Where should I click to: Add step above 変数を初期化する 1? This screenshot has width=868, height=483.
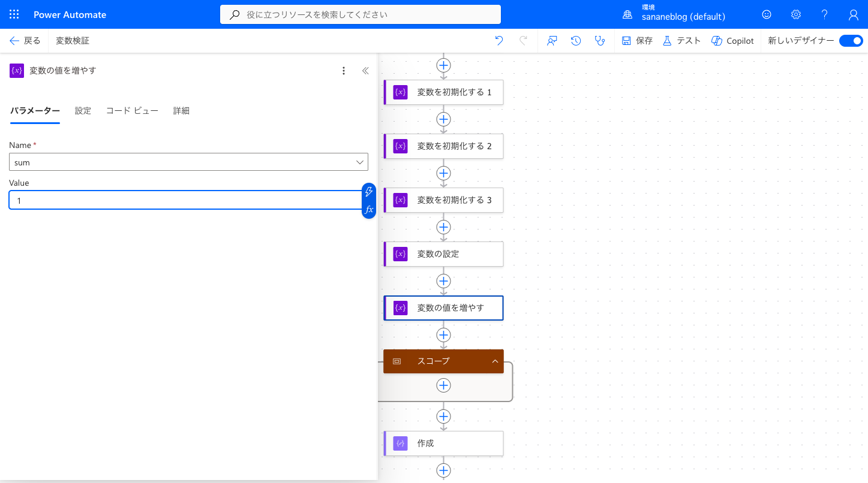pyautogui.click(x=443, y=65)
